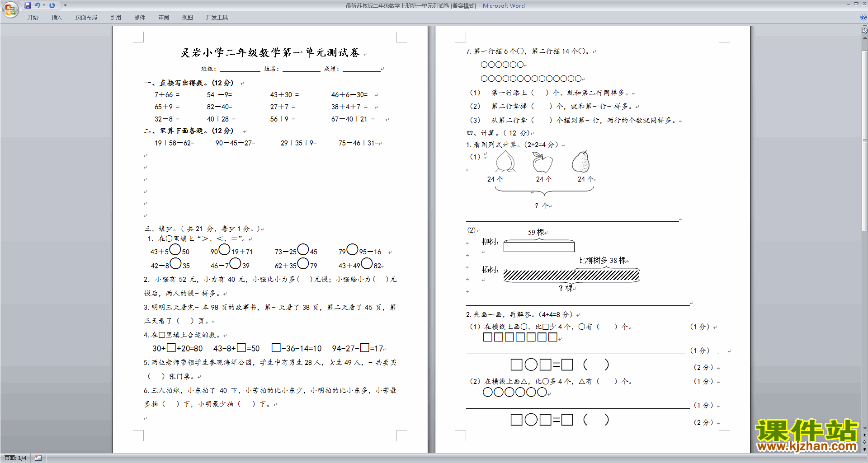
Task: Click the box in 94-27-□=17
Action: pos(365,348)
